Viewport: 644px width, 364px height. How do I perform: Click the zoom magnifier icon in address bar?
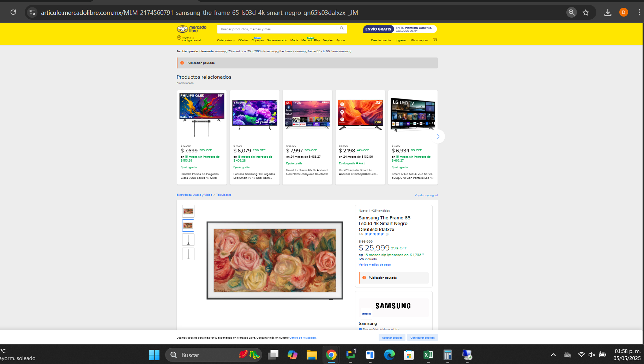click(x=572, y=12)
